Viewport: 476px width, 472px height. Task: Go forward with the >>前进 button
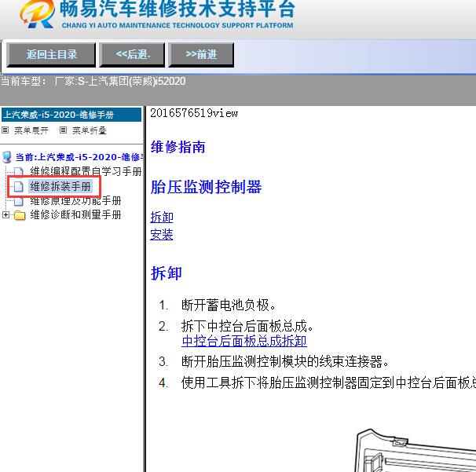point(201,55)
